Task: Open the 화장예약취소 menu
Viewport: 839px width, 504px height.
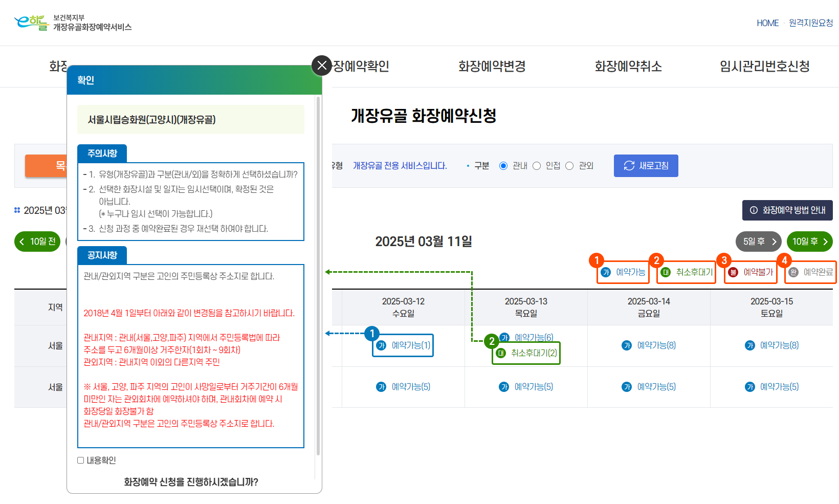Action: [628, 67]
